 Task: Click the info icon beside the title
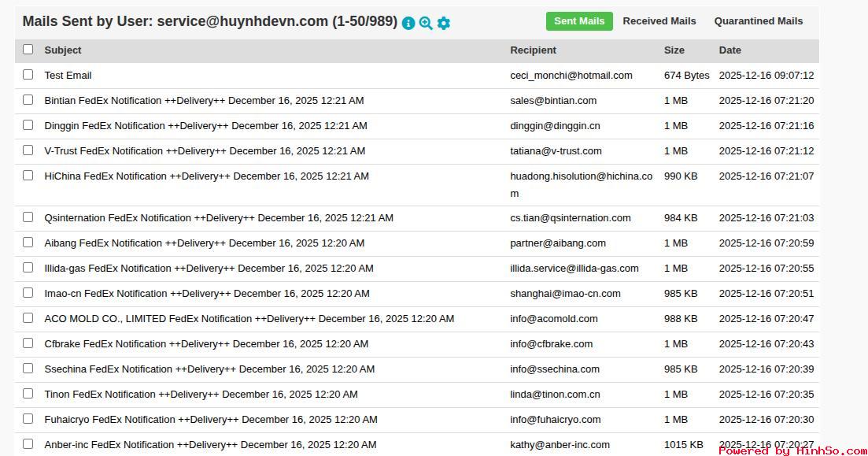click(408, 23)
